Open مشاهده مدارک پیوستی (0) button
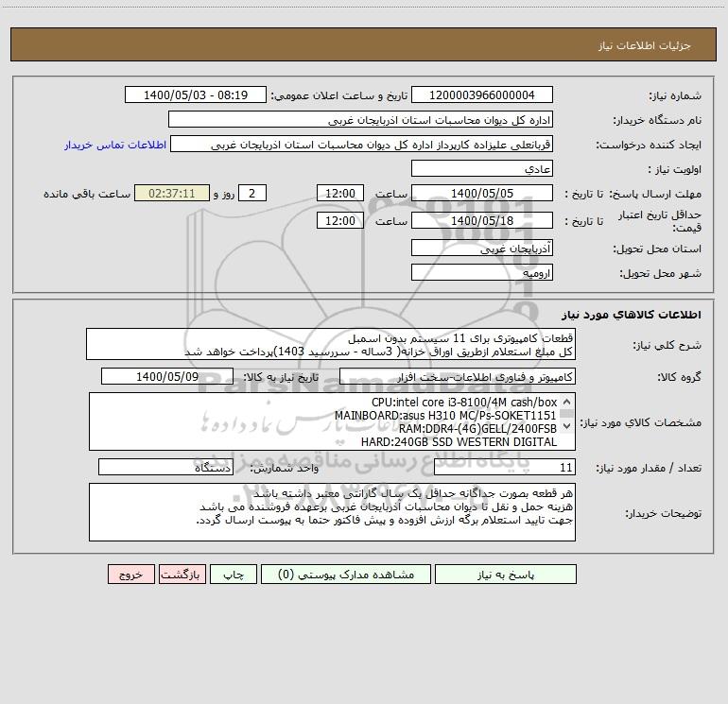The height and width of the screenshot is (704, 728). (x=346, y=575)
